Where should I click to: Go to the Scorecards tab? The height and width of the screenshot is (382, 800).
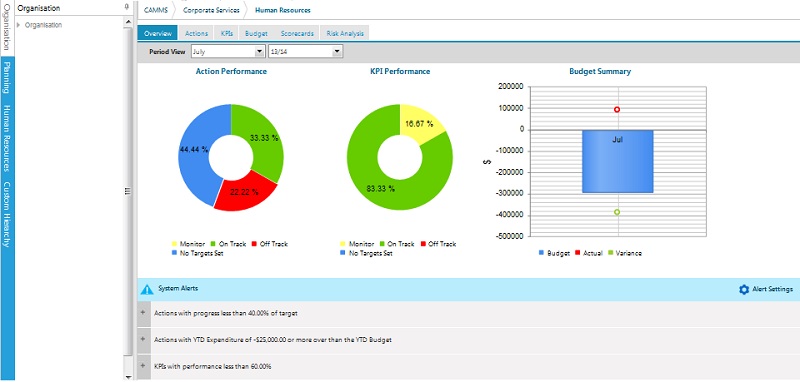[297, 33]
